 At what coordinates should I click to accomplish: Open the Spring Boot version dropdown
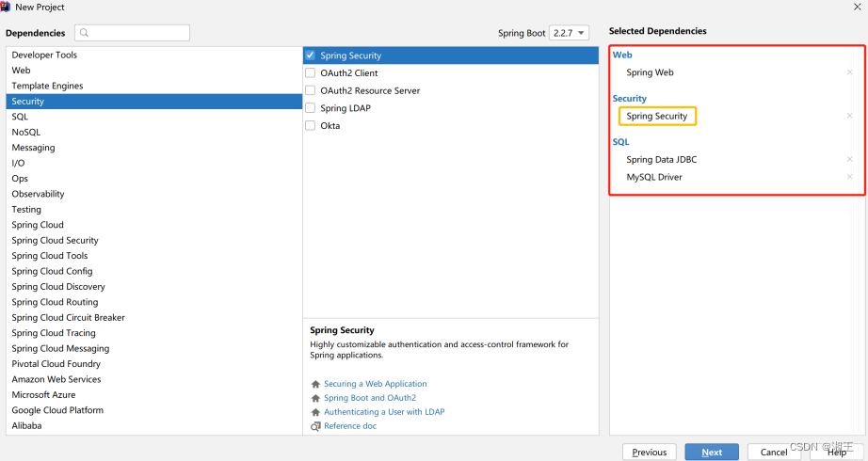point(570,33)
